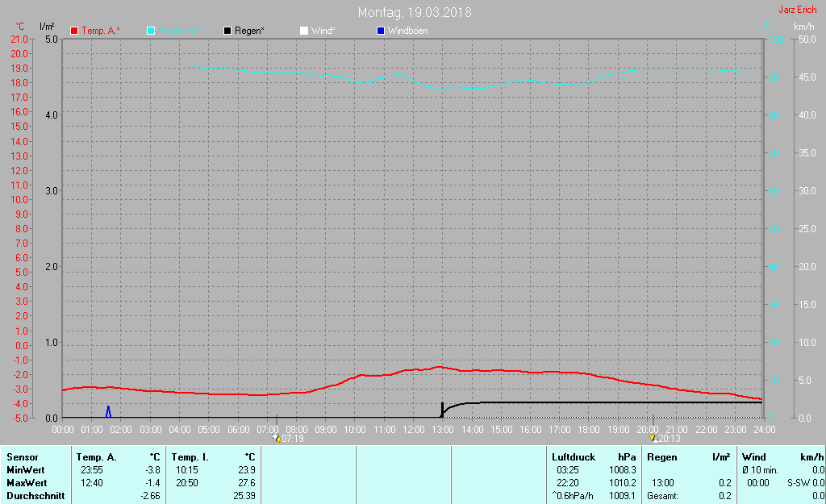Click the Gesamt rain total value
The width and height of the screenshot is (826, 504).
(725, 496)
